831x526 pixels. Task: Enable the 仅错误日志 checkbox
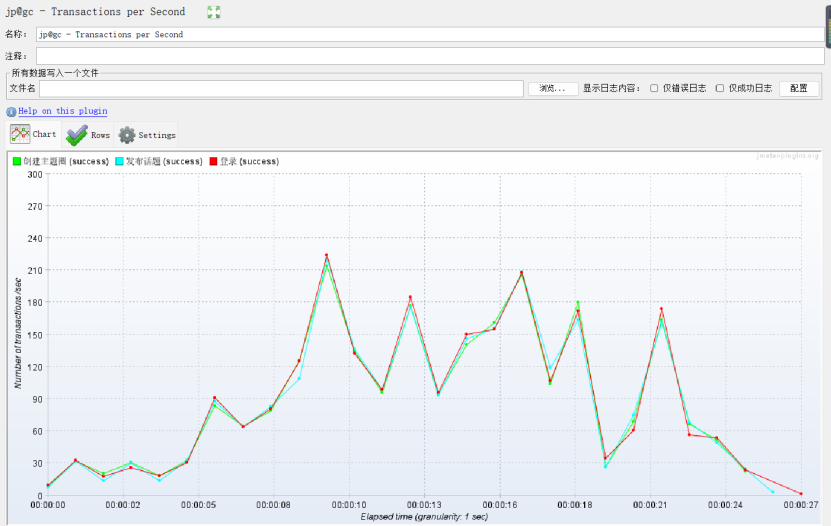pos(654,88)
